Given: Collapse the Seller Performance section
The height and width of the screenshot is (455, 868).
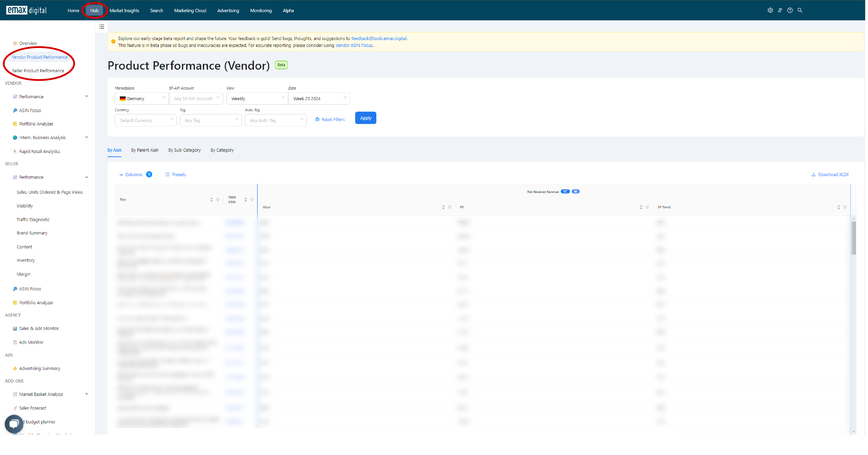Looking at the screenshot, I should tap(87, 177).
